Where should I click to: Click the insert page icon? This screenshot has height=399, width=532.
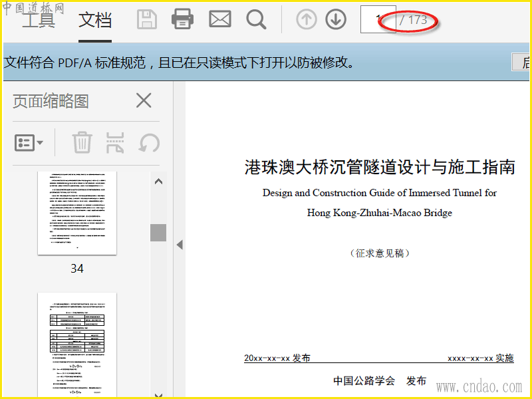[x=115, y=143]
